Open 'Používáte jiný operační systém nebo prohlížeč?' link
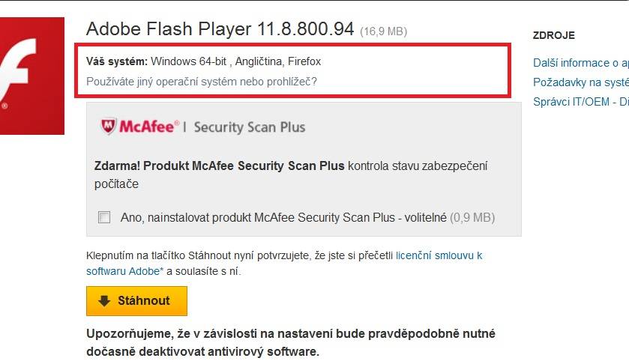Image resolution: width=629 pixels, height=364 pixels. point(202,82)
